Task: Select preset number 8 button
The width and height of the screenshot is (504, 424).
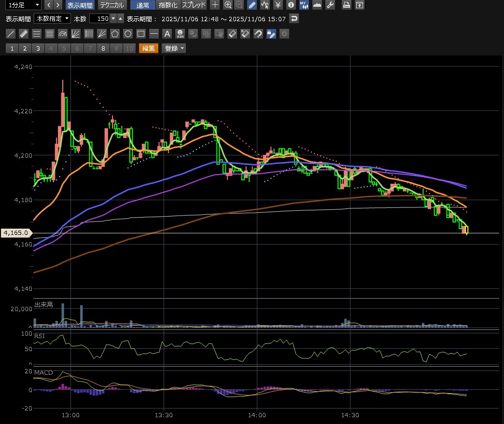Action: coord(103,48)
